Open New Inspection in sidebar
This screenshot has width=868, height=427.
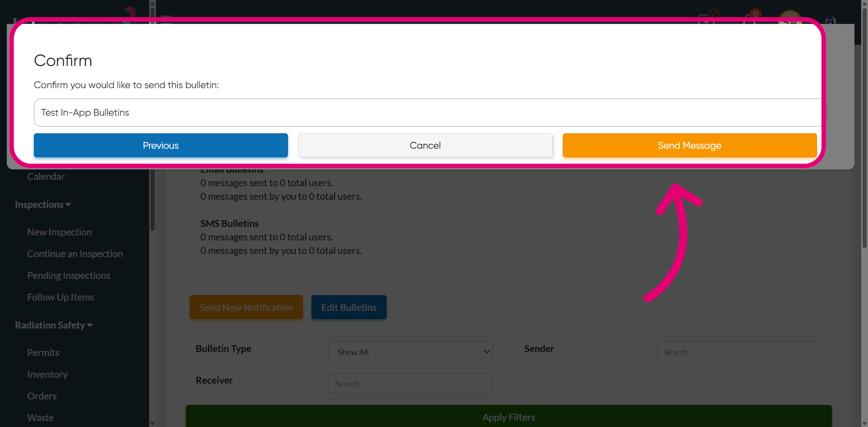pyautogui.click(x=59, y=232)
